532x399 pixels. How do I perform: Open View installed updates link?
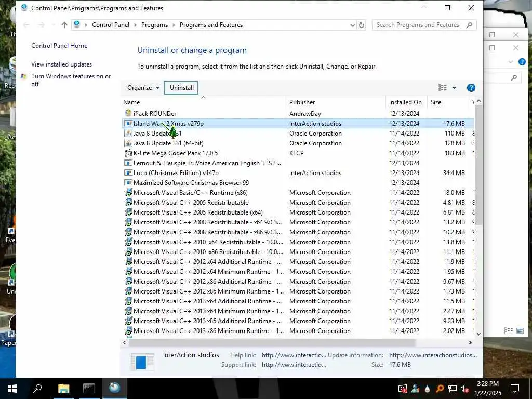61,64
